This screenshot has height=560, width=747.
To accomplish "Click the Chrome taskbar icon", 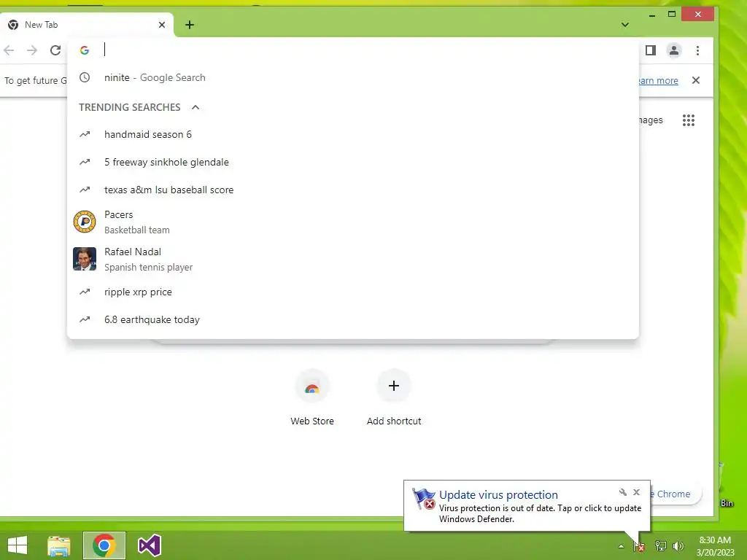I will coord(104,545).
